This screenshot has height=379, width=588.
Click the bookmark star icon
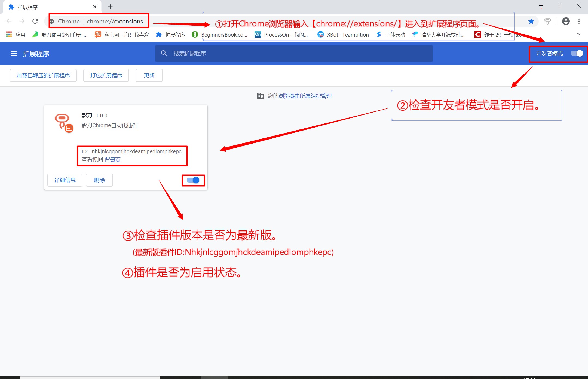[x=531, y=21]
